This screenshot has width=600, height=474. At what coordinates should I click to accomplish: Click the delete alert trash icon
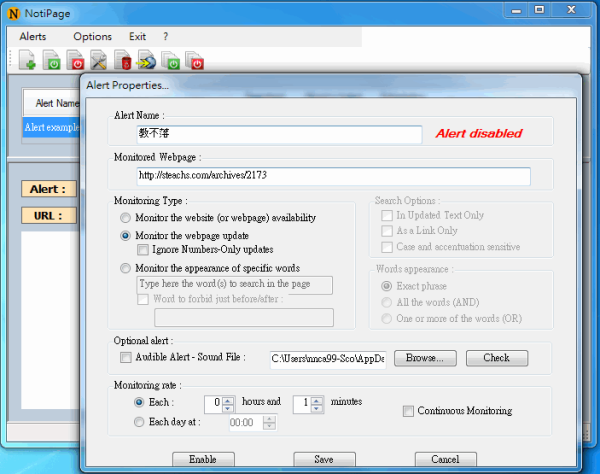pos(123,60)
